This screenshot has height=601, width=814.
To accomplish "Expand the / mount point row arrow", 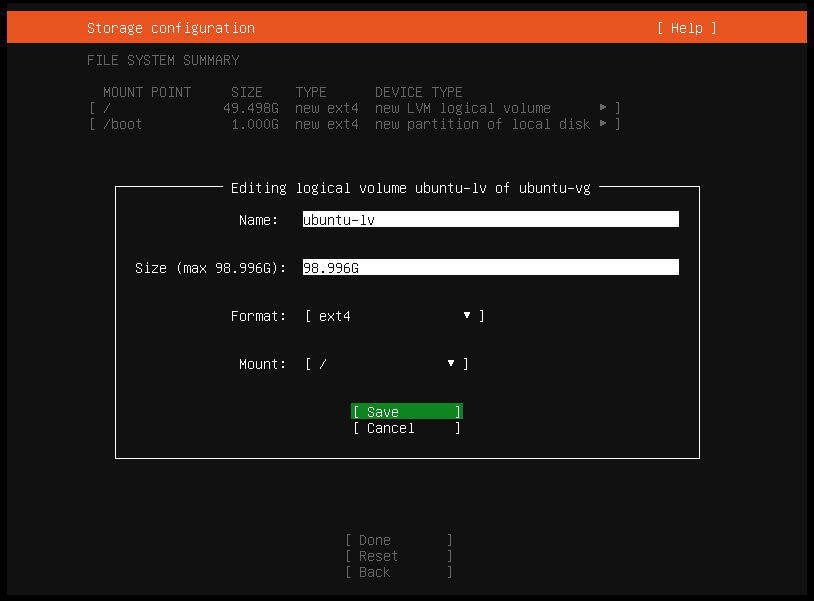I will point(603,107).
